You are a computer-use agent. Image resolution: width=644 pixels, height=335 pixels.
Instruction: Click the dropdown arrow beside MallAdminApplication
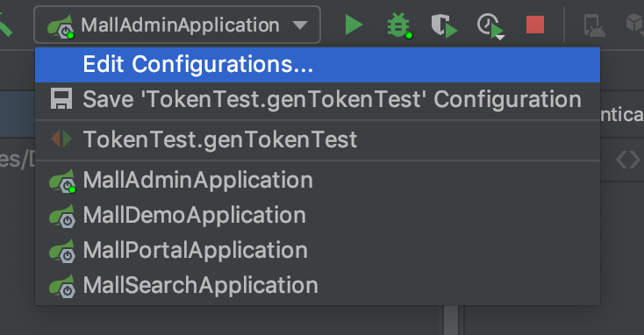[300, 25]
